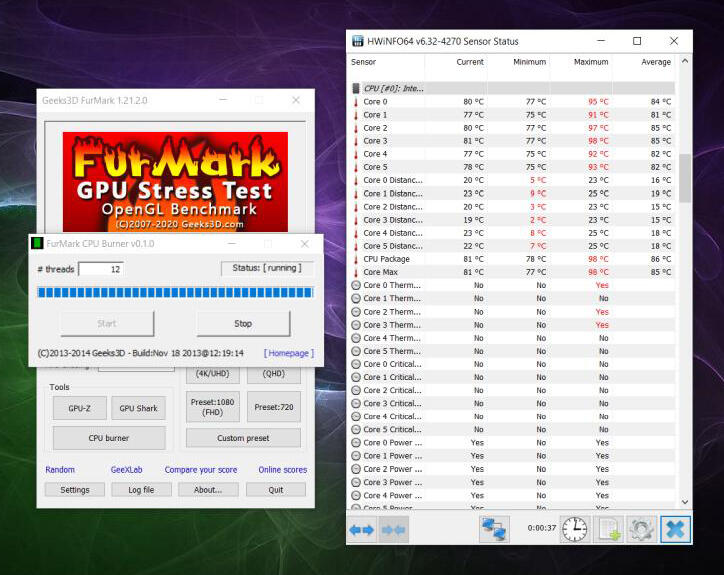Screen dimensions: 724x575
Task: Select the Core 1 temperature row label
Action: pyautogui.click(x=375, y=115)
